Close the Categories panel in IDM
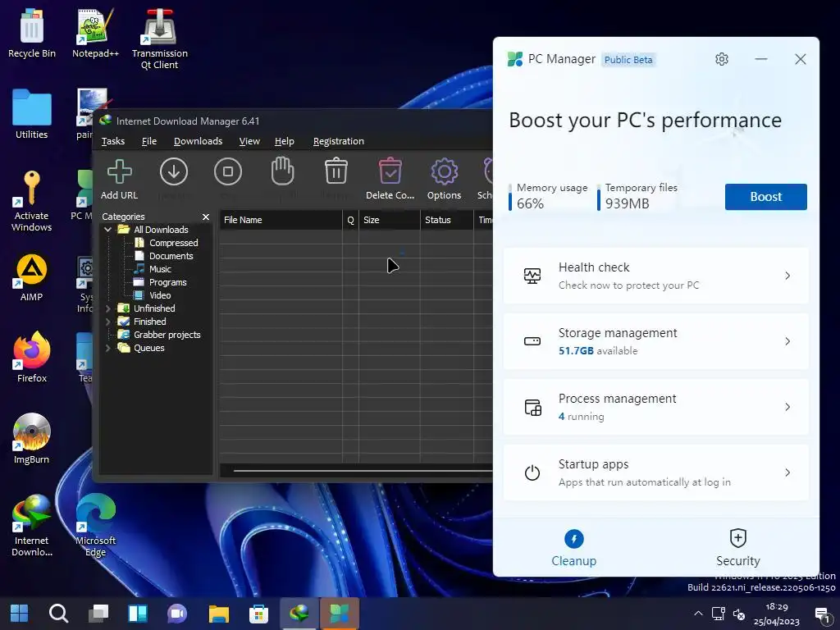The height and width of the screenshot is (630, 840). (206, 217)
